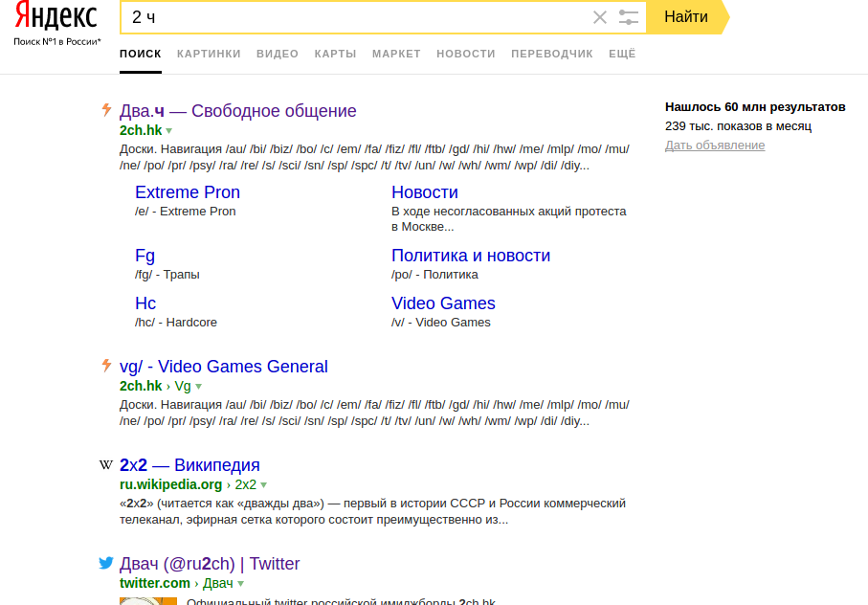Click the "239 тыс. показов в месяц" text
Image resolution: width=868 pixels, height=605 pixels.
[x=739, y=126]
